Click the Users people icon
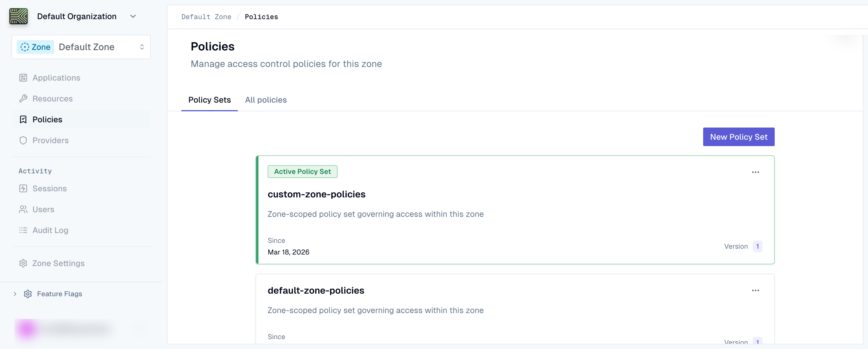This screenshot has width=868, height=349. click(x=23, y=209)
